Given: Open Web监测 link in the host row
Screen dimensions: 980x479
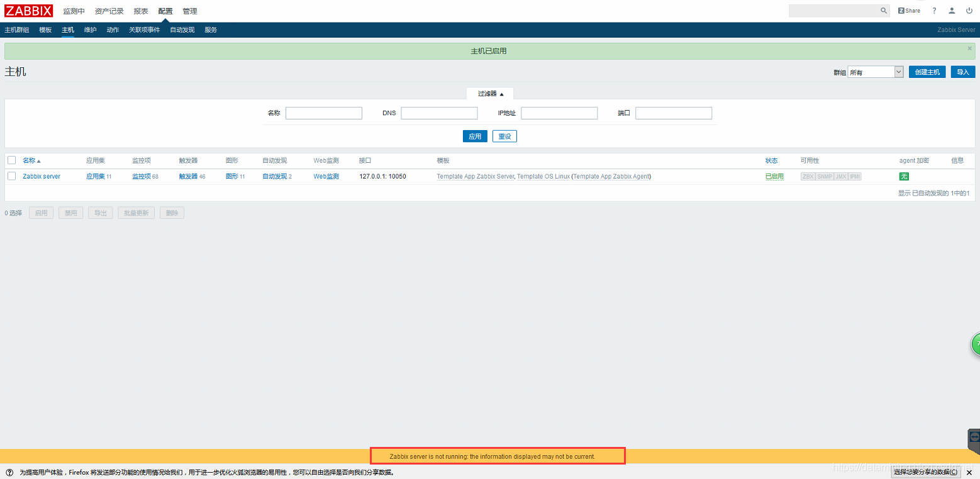Looking at the screenshot, I should [x=326, y=176].
